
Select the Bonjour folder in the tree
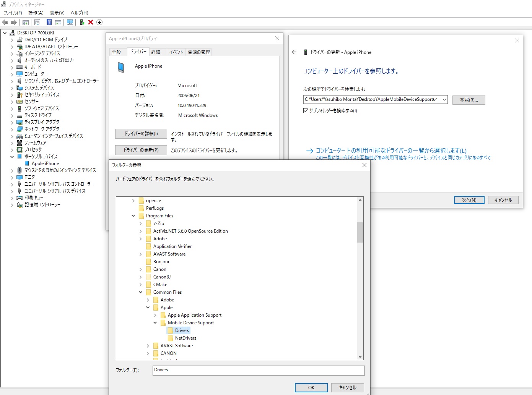[x=161, y=262]
